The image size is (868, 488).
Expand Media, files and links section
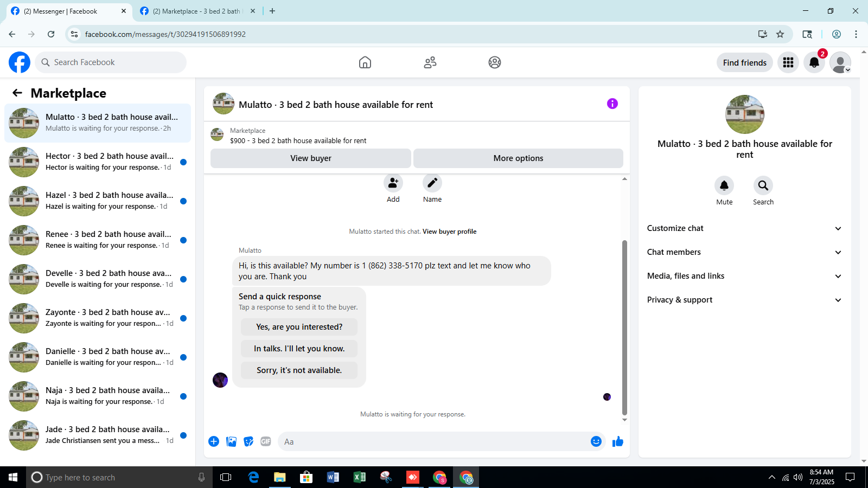pos(745,276)
